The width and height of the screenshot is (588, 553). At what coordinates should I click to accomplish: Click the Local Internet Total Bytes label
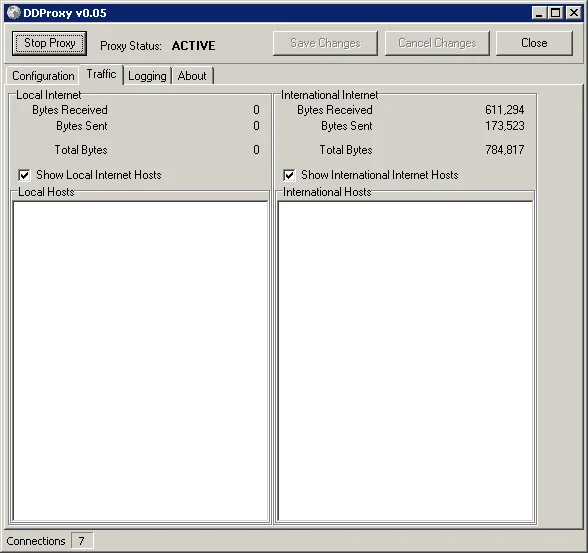pyautogui.click(x=81, y=150)
